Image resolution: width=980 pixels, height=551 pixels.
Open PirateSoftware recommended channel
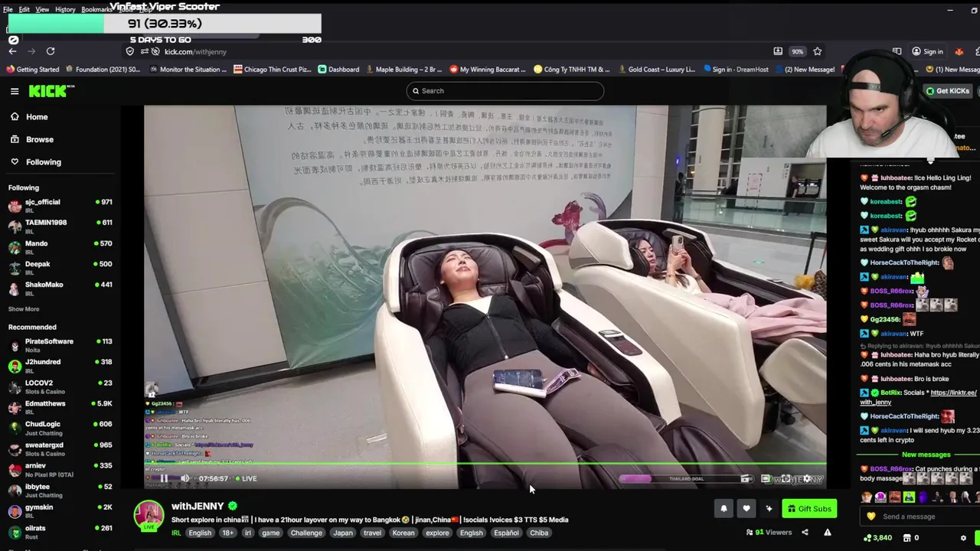60,344
